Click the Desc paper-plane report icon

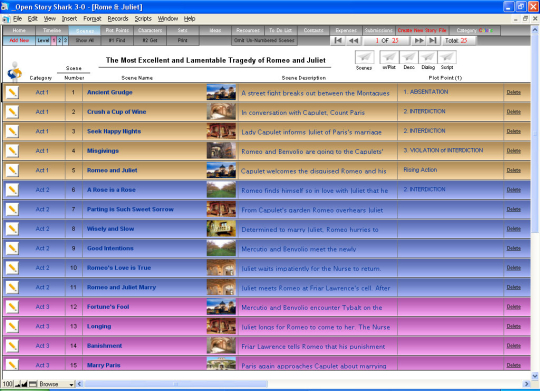point(408,57)
